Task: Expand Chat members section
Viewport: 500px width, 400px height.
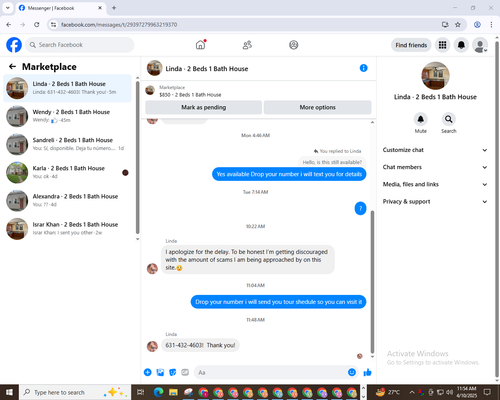Action: (435, 167)
